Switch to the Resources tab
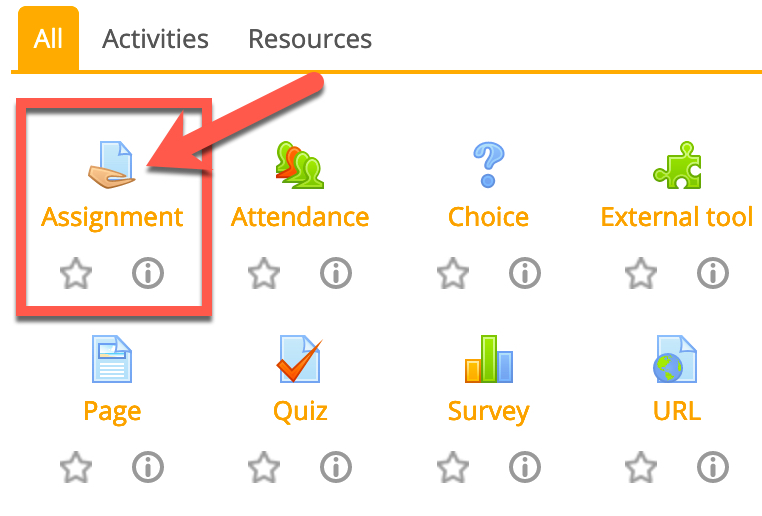Screen dimensions: 762x516 click(310, 39)
